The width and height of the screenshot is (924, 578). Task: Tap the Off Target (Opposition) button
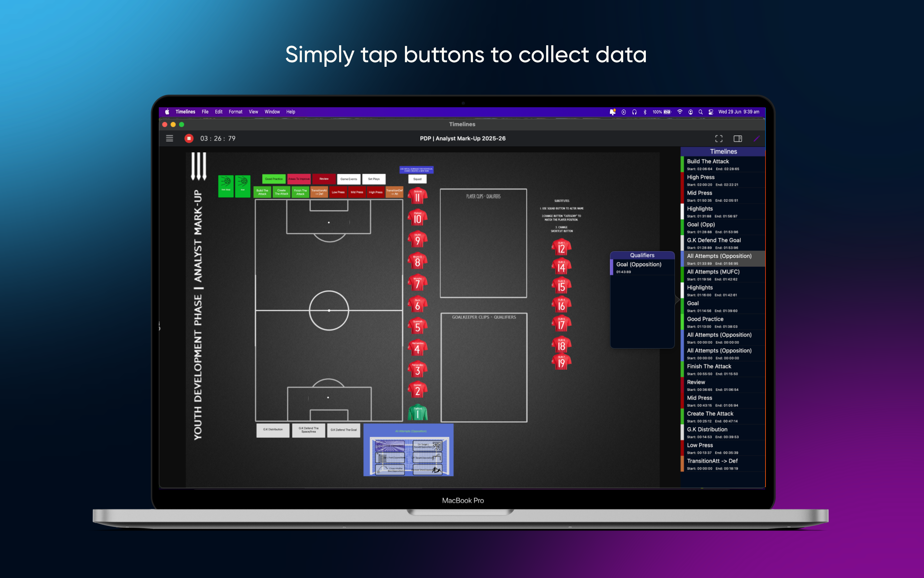click(428, 458)
